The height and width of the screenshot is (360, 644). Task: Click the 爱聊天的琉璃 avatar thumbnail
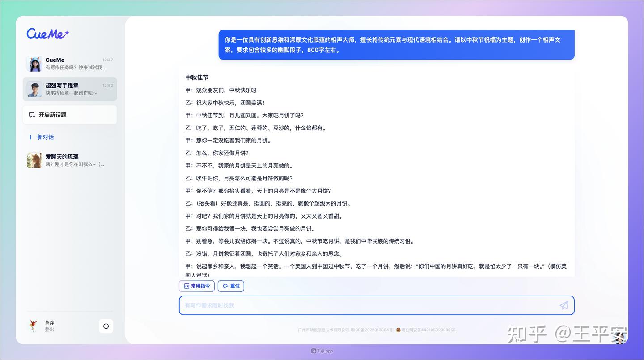[34, 160]
